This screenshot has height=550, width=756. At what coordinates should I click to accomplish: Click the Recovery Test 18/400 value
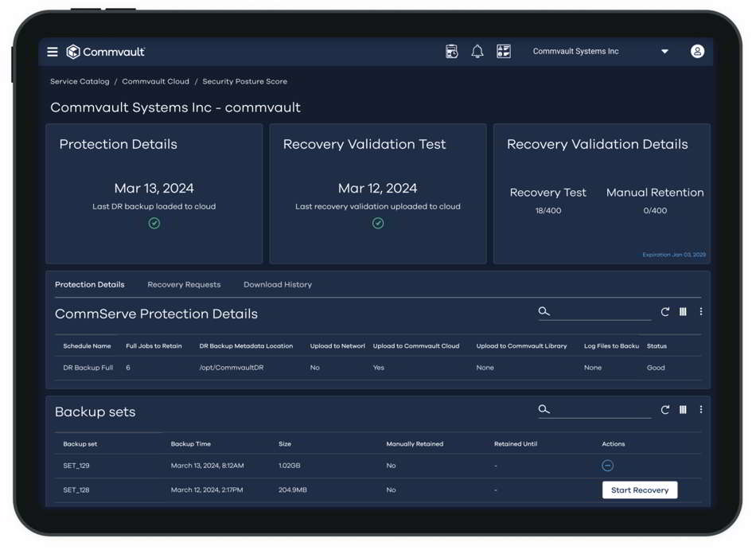548,211
